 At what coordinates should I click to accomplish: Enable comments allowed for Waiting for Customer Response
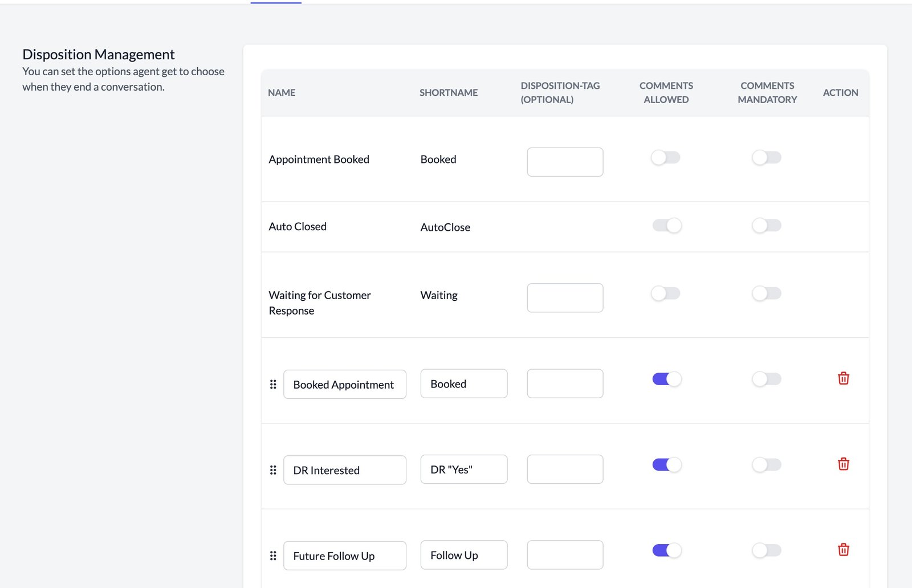click(x=666, y=293)
